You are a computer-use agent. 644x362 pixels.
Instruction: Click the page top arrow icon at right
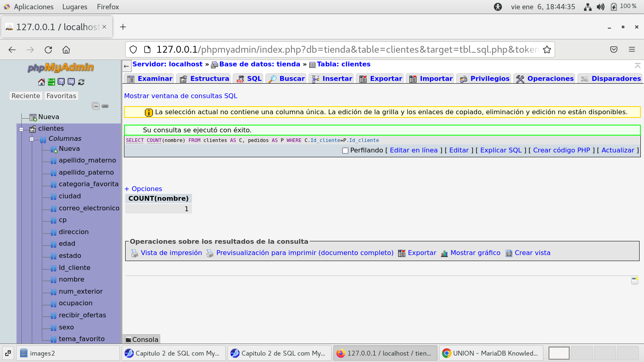pyautogui.click(x=637, y=66)
